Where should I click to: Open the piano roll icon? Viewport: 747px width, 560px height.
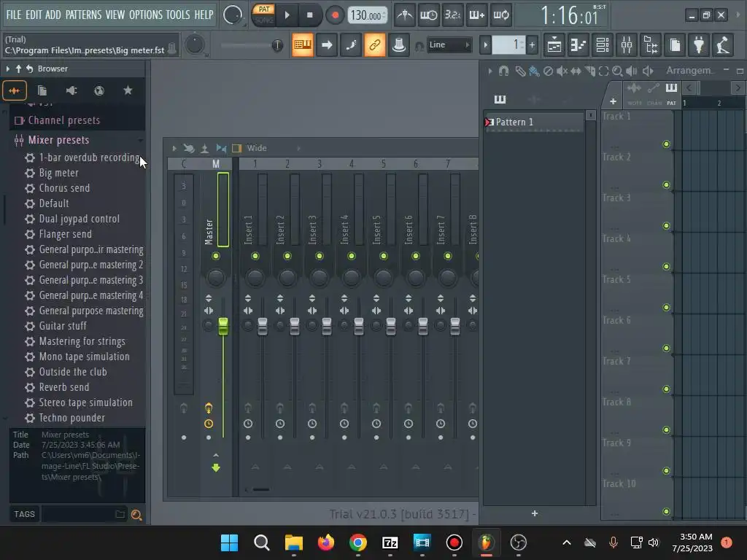click(x=578, y=44)
